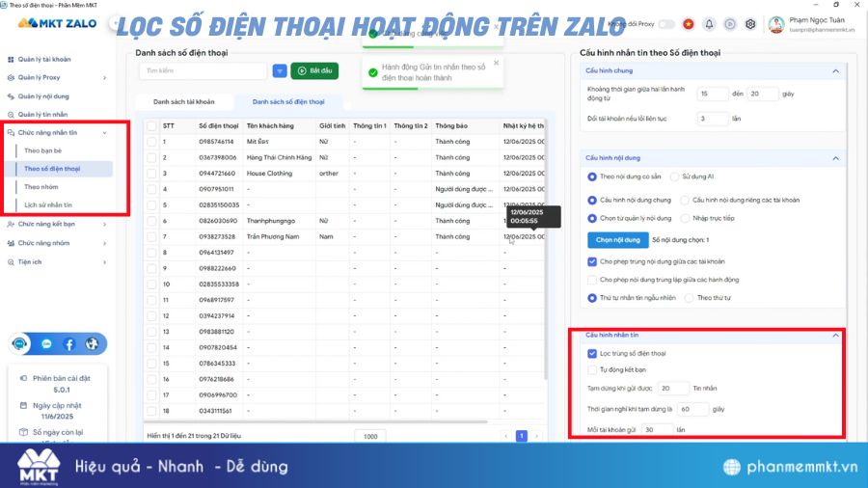
Task: Select Theo số điện thoại submenu item
Action: [52, 169]
